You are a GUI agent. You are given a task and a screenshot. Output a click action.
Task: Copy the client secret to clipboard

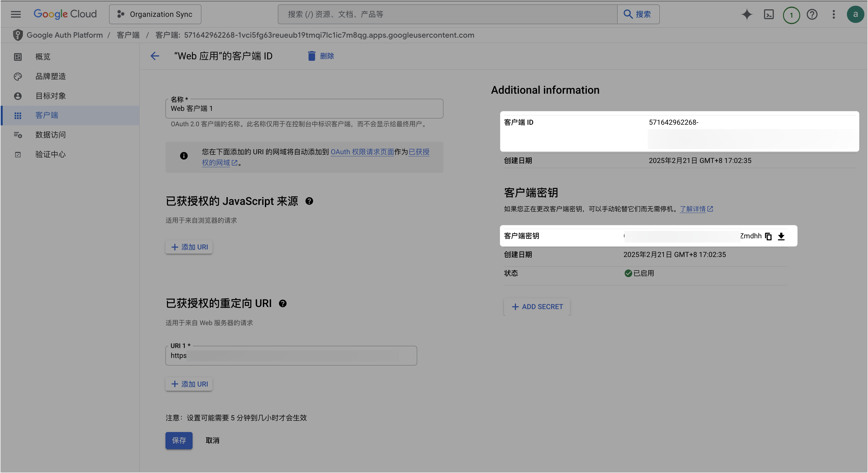click(x=768, y=236)
